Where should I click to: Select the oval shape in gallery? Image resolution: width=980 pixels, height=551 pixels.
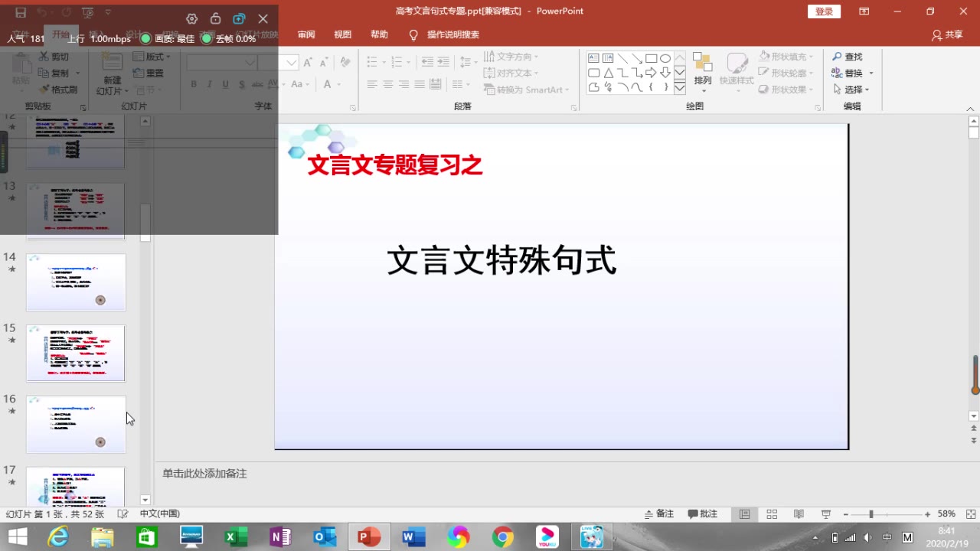point(665,58)
